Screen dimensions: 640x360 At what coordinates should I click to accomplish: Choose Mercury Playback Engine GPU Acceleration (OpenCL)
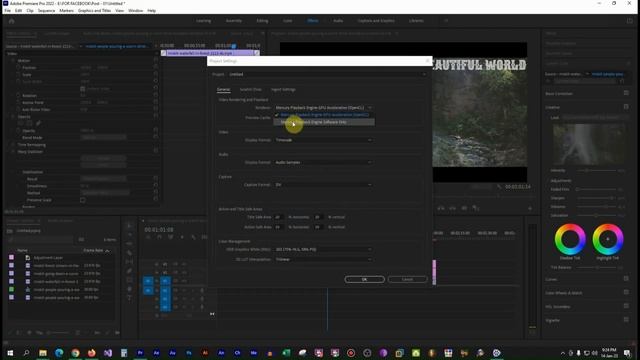[x=324, y=115]
